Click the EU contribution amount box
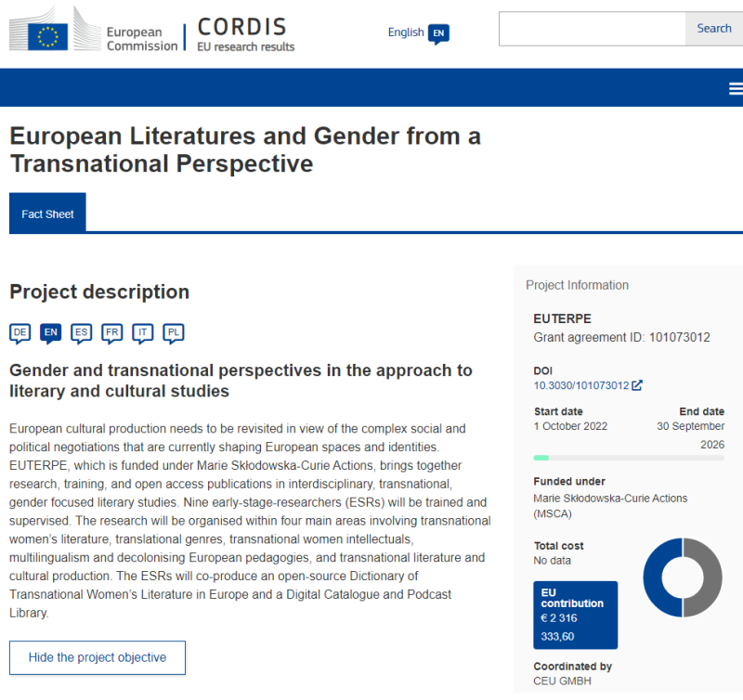This screenshot has width=743, height=700. [575, 615]
